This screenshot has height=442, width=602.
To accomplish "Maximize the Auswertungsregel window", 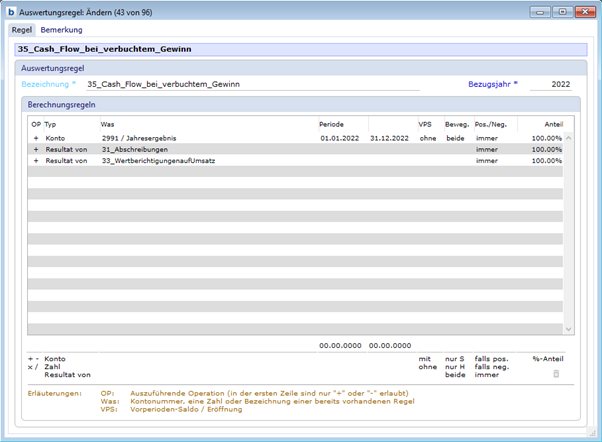I will click(562, 12).
